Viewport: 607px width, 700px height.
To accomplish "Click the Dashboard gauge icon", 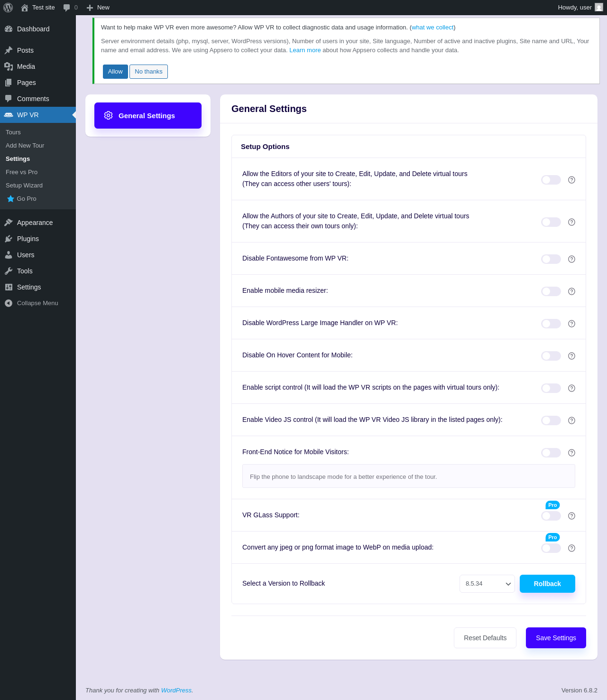I will pyautogui.click(x=9, y=29).
